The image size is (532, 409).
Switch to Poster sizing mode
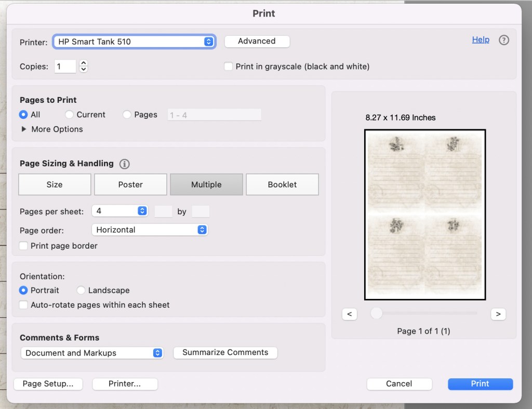click(x=130, y=184)
